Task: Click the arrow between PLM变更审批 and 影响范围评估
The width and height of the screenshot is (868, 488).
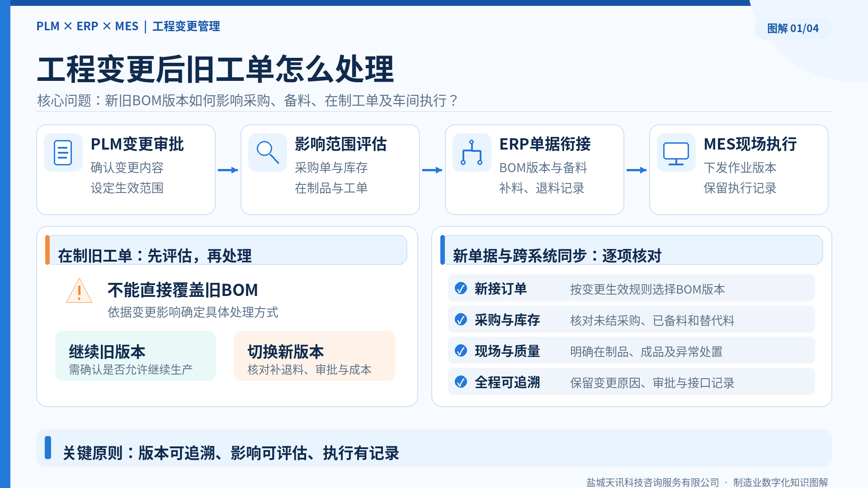Action: 228,170
